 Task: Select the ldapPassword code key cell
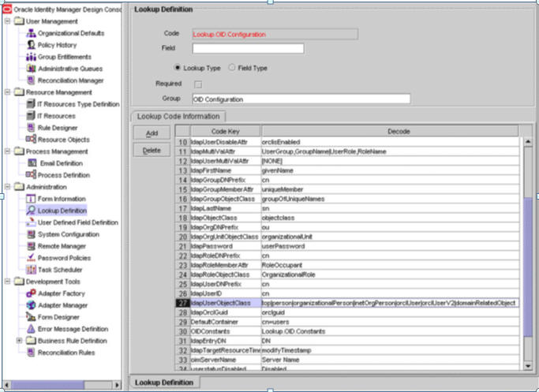pyautogui.click(x=226, y=246)
